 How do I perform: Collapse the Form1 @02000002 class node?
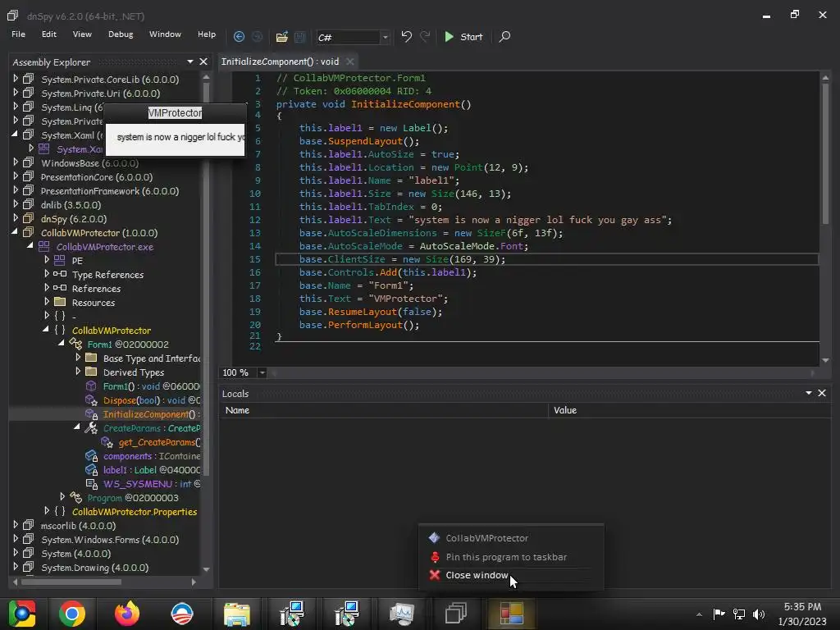pos(62,344)
